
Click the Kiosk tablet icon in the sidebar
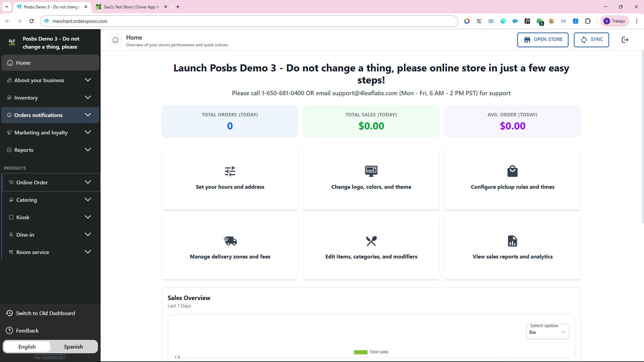11,217
